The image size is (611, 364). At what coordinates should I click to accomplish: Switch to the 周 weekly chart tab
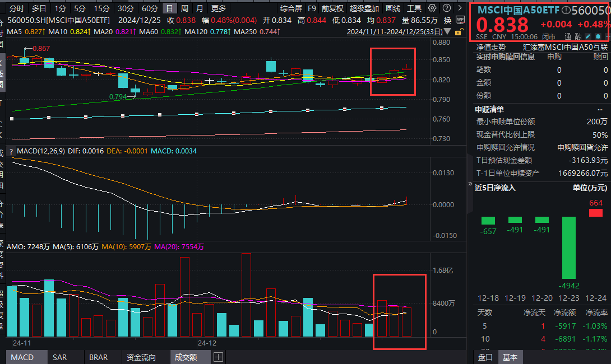click(x=184, y=8)
